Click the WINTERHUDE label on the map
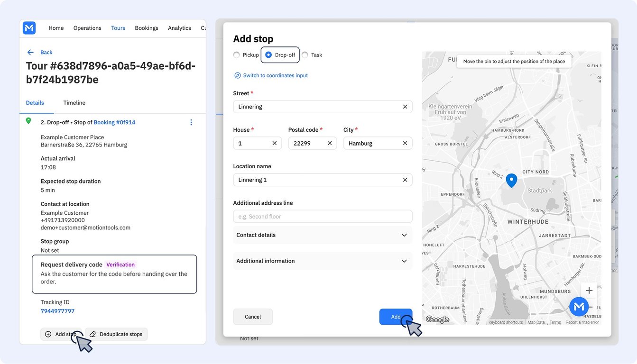 (x=528, y=222)
